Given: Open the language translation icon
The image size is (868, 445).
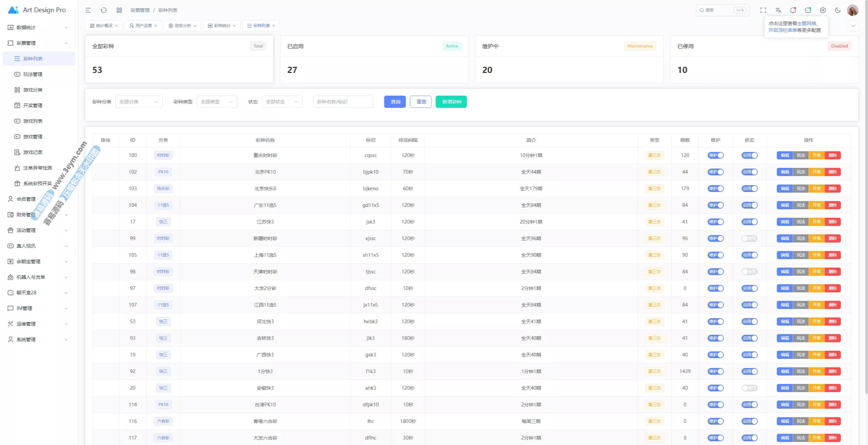Looking at the screenshot, I should (778, 10).
